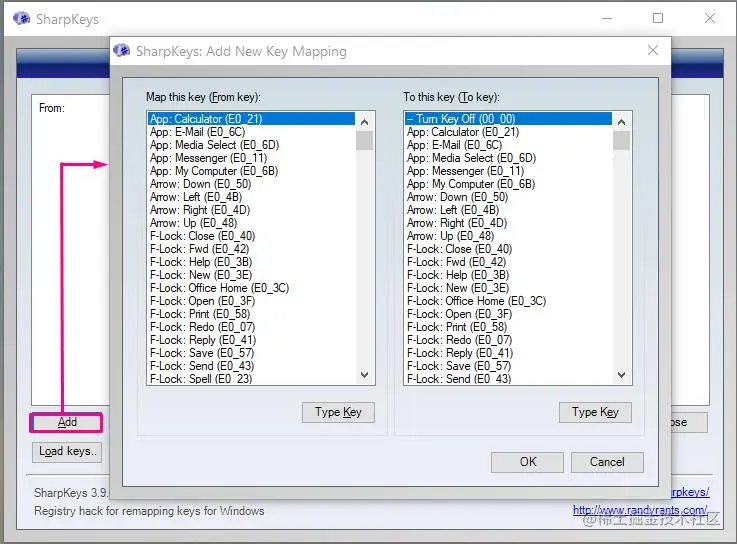
Task: Select Arrow: Down in From key list
Action: tap(251, 184)
